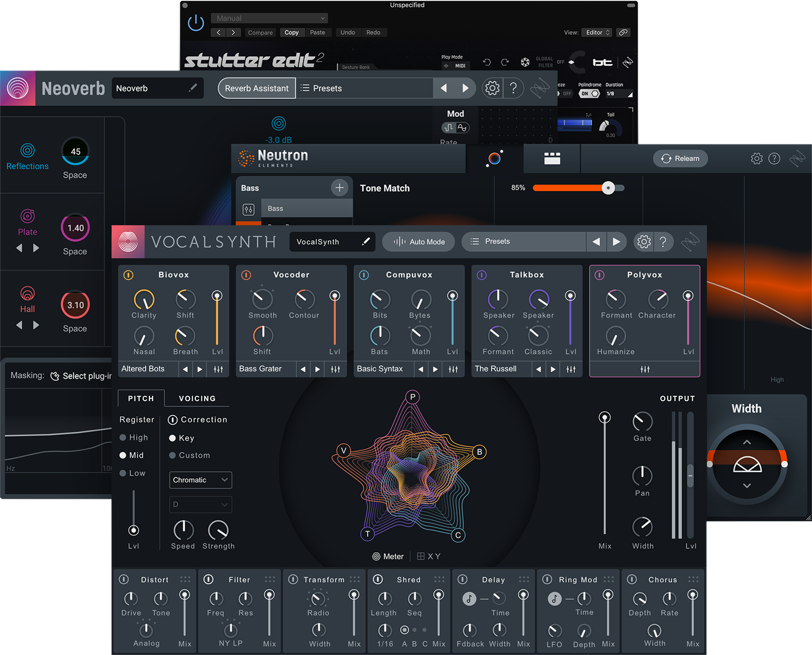Disable the Distort effect module
812x655 pixels.
click(x=123, y=579)
